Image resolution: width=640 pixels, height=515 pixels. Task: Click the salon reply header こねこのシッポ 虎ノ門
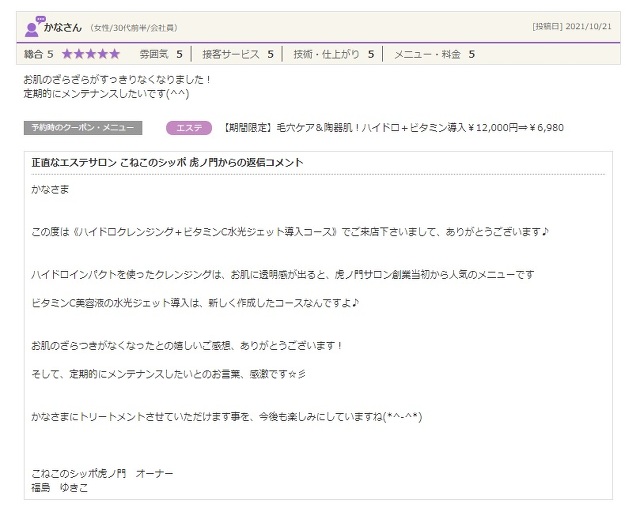click(167, 162)
